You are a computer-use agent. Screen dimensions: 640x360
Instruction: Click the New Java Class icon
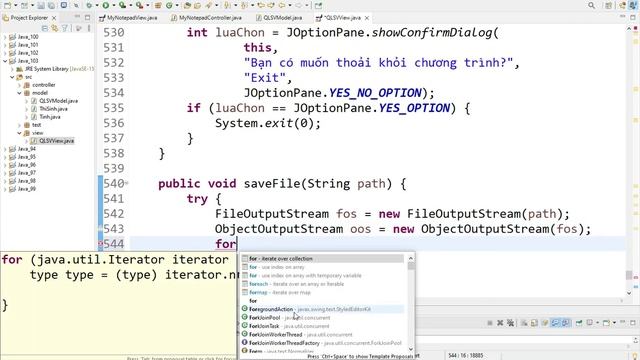click(x=169, y=5)
